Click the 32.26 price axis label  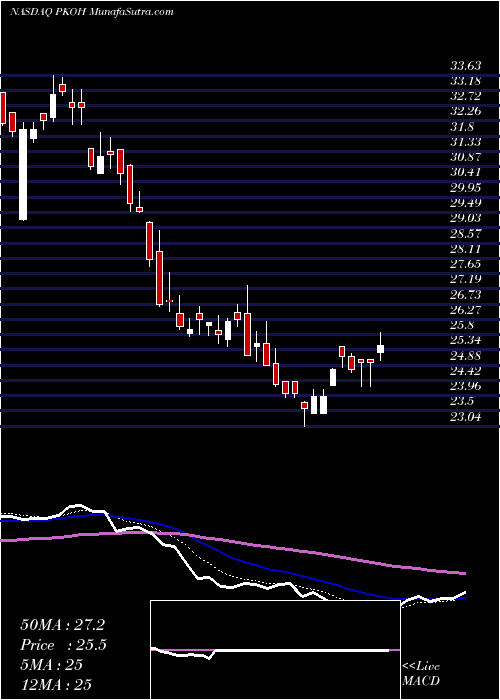(466, 112)
